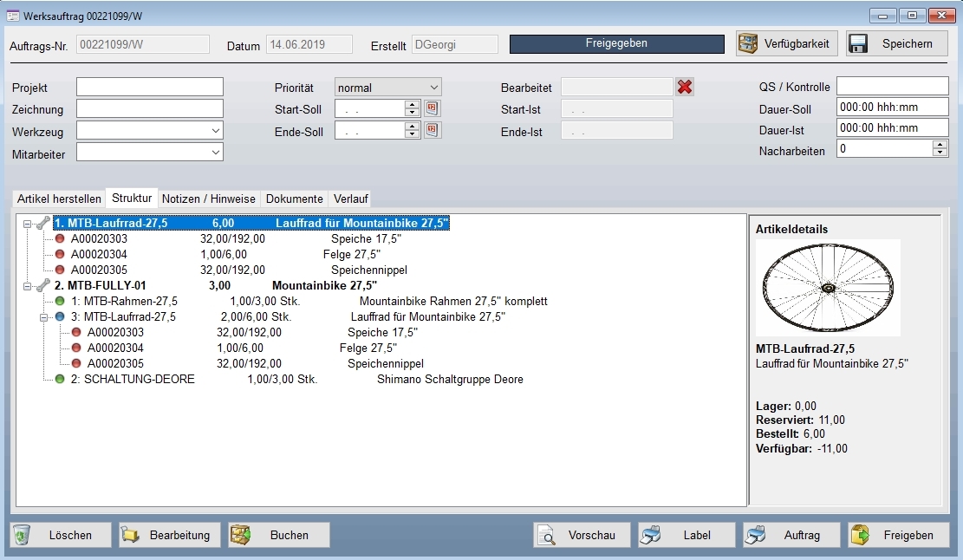The height and width of the screenshot is (560, 963).
Task: Click the Dauer-Ist time field
Action: pos(893,127)
